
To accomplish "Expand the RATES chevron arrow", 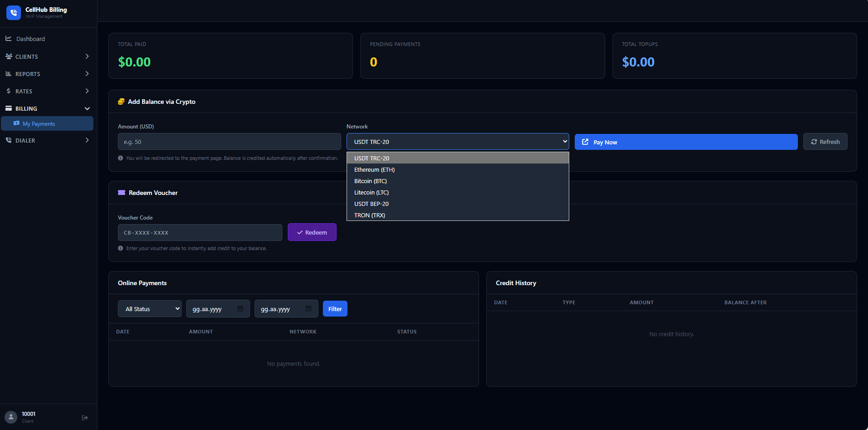I will click(87, 91).
